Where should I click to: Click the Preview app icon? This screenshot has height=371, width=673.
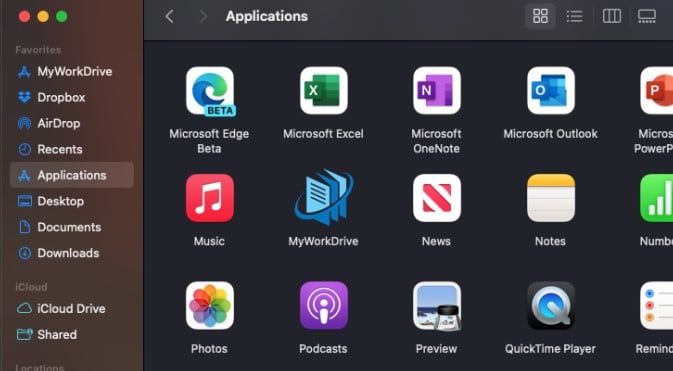(x=437, y=306)
